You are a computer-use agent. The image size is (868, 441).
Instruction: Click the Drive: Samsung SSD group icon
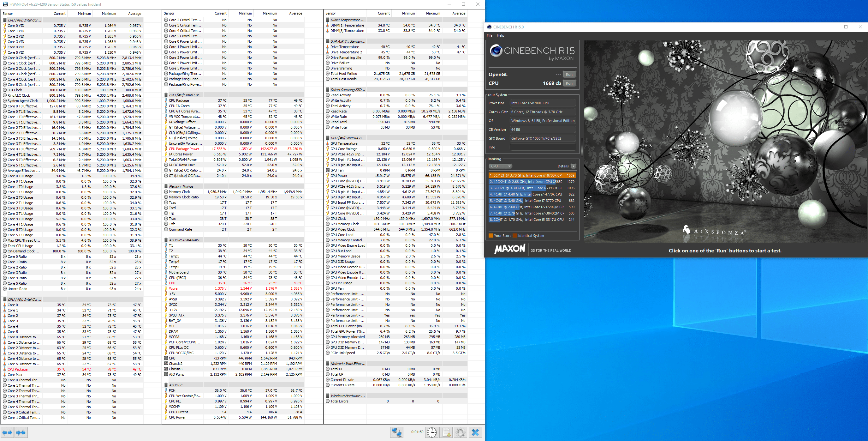328,90
